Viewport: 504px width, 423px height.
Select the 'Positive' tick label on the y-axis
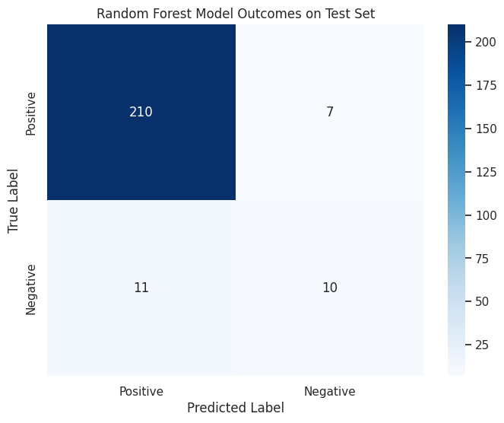coord(31,113)
